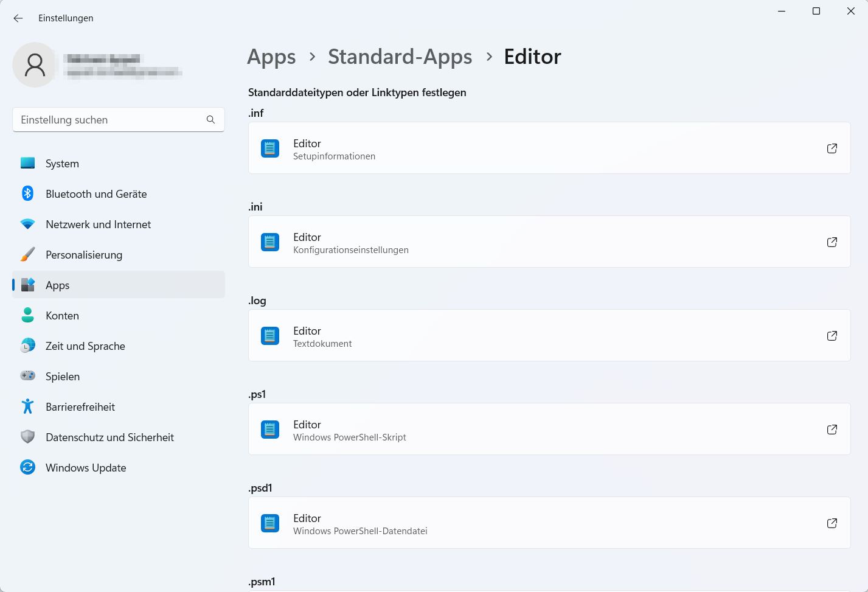Go back to Standard-Apps breadcrumb

click(400, 57)
